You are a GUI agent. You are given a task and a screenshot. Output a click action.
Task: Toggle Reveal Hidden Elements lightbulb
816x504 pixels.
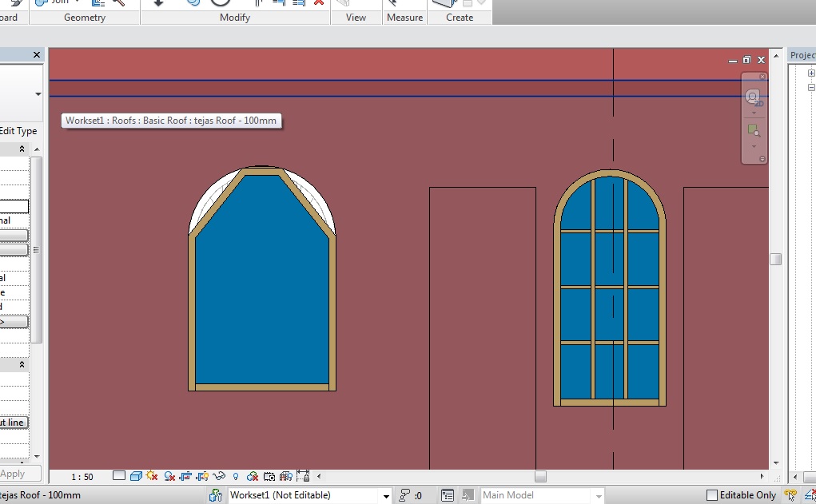coord(236,477)
